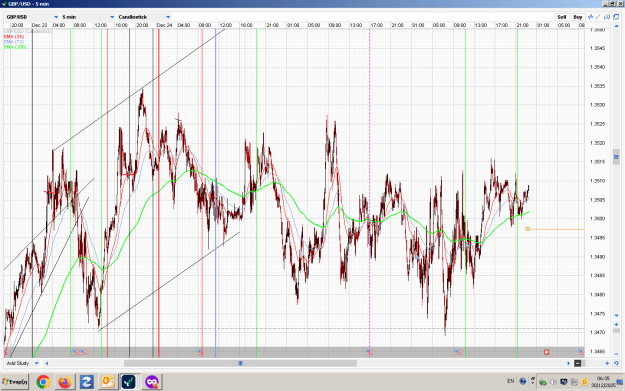
Task: Click the reset view icon at bottom right corner
Action: (616, 363)
